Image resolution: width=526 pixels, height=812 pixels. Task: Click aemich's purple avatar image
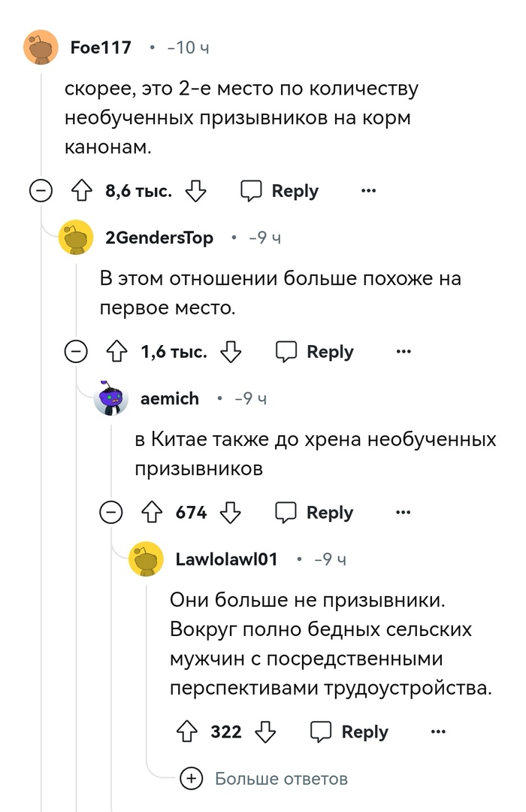click(111, 398)
